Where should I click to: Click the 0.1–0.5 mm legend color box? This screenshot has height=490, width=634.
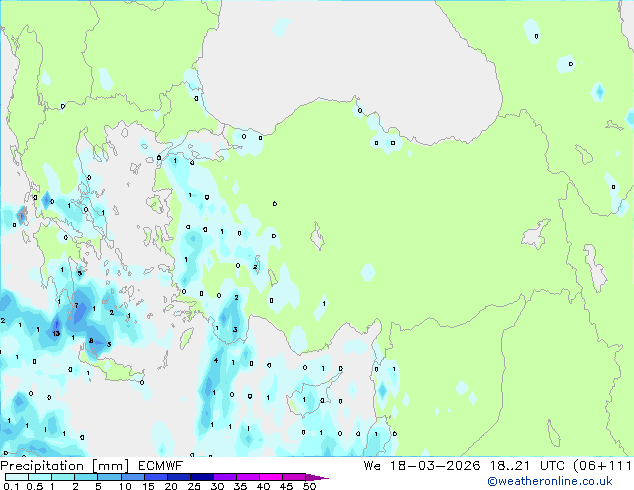(17, 477)
